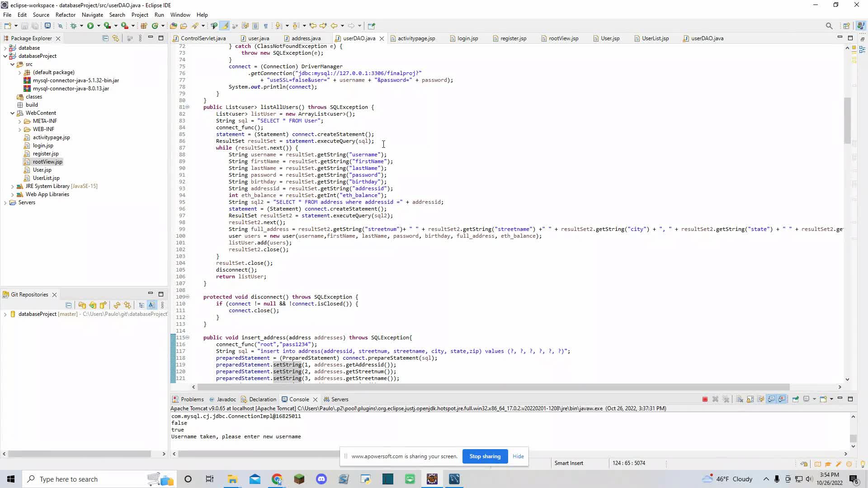Click the Stop sharing button
The height and width of the screenshot is (488, 868).
tap(485, 456)
